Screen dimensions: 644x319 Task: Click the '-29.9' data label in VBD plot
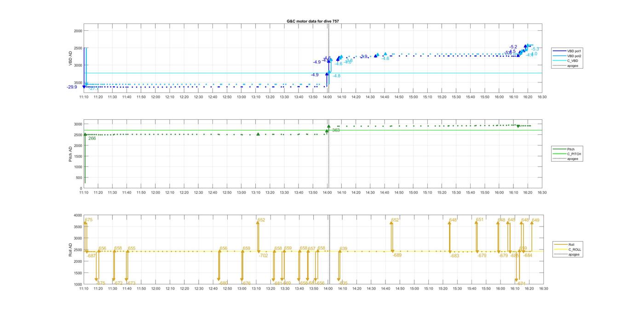[x=72, y=87]
